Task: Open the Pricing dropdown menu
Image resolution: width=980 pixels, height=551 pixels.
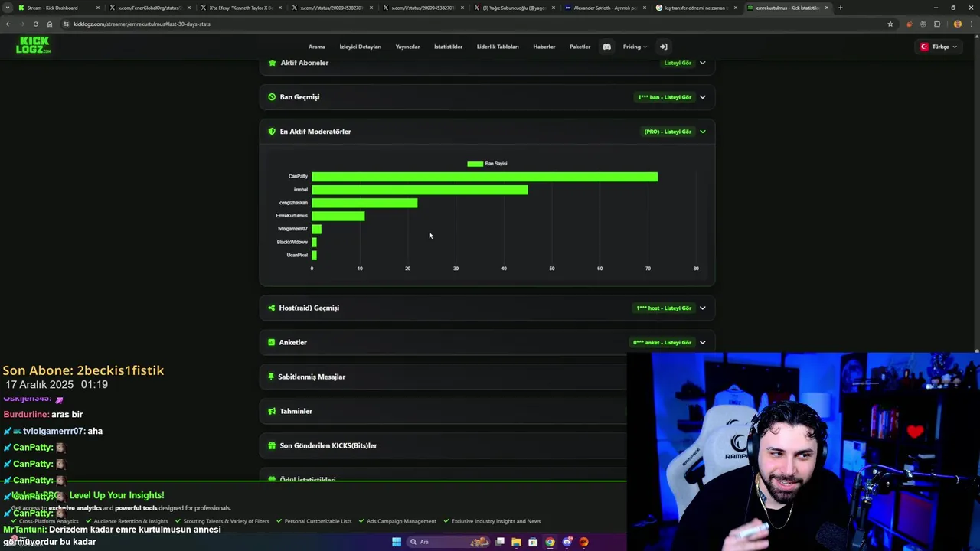Action: click(635, 47)
